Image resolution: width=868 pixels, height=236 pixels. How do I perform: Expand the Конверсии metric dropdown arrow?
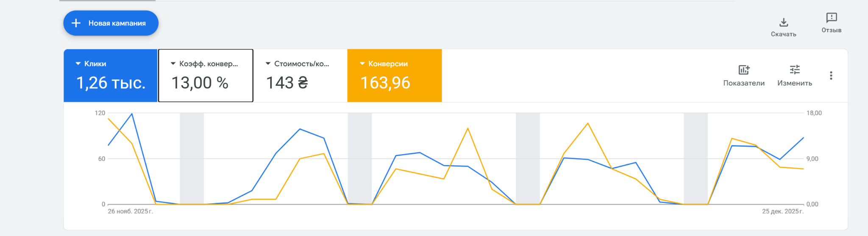click(x=362, y=64)
